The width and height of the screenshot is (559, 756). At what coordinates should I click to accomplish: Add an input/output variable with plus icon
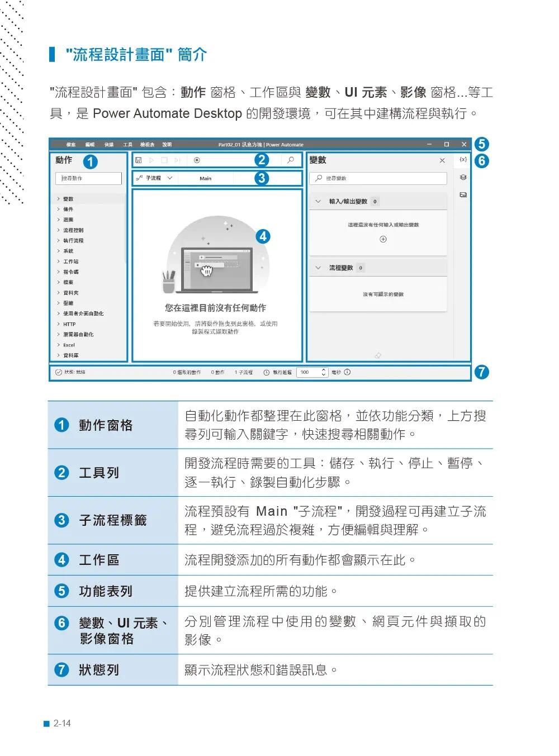[383, 239]
